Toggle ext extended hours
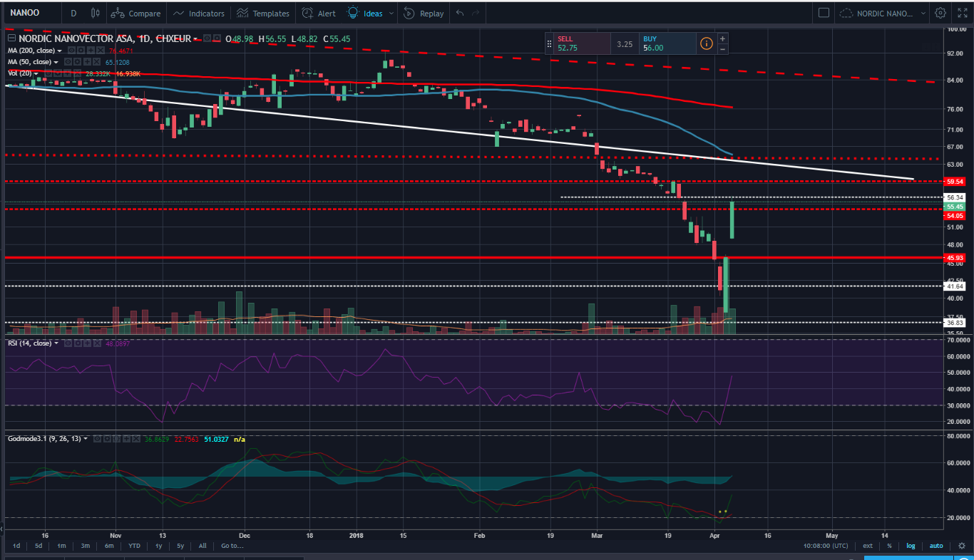The image size is (974, 560). pos(867,546)
